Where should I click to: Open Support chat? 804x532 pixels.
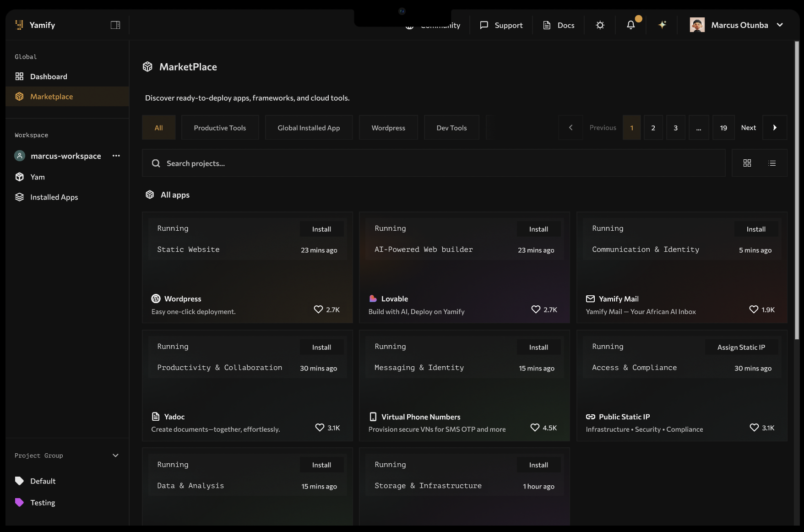(501, 25)
